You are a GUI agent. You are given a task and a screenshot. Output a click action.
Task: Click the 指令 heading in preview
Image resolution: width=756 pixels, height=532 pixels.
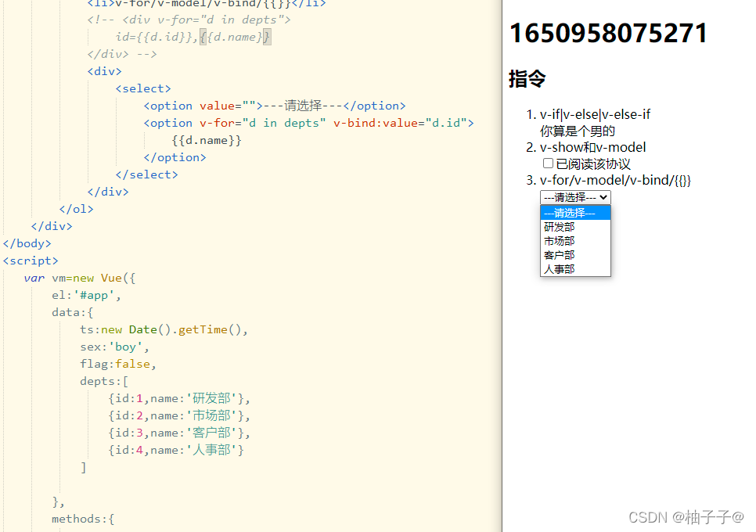click(x=527, y=78)
